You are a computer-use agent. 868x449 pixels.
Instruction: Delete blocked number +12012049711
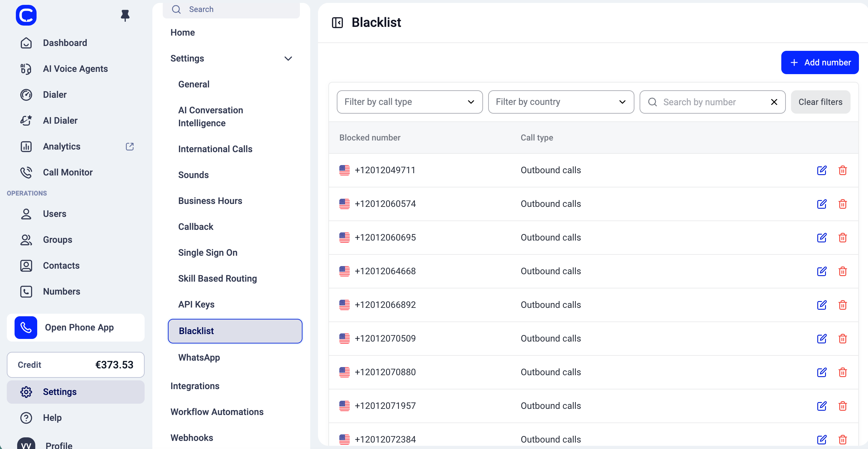click(842, 170)
